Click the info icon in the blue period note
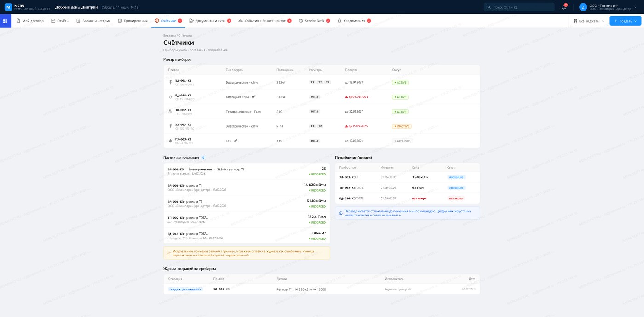This screenshot has width=644, height=317. point(340,213)
